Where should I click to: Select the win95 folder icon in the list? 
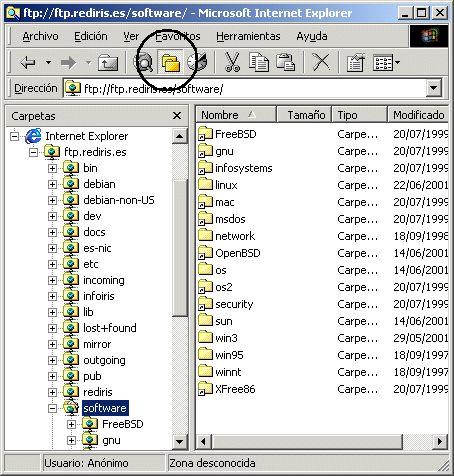click(205, 354)
